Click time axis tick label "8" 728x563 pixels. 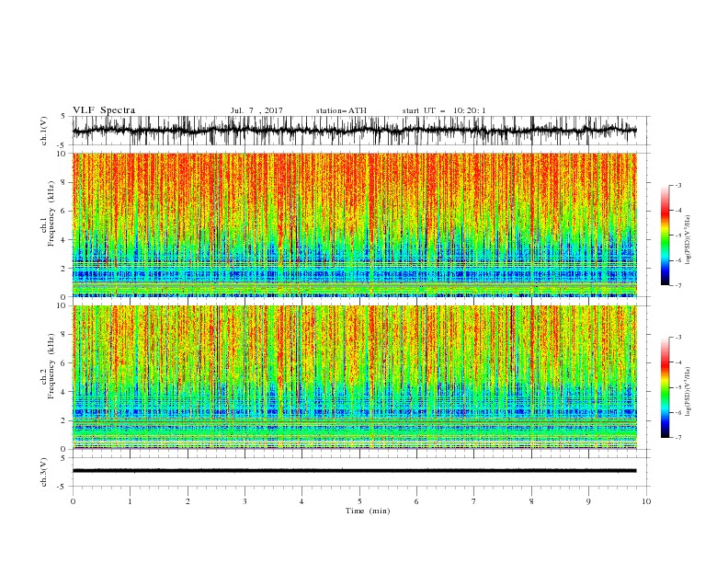pos(531,501)
